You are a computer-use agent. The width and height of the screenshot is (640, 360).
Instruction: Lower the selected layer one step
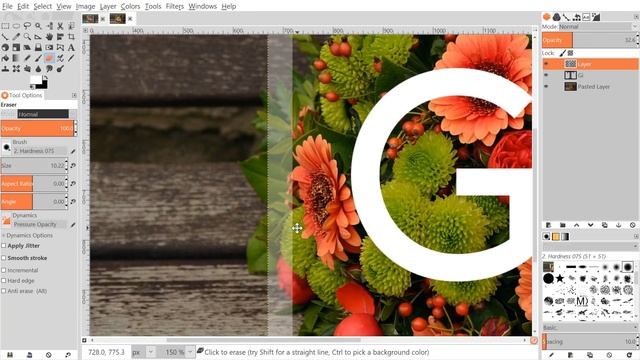click(590, 225)
